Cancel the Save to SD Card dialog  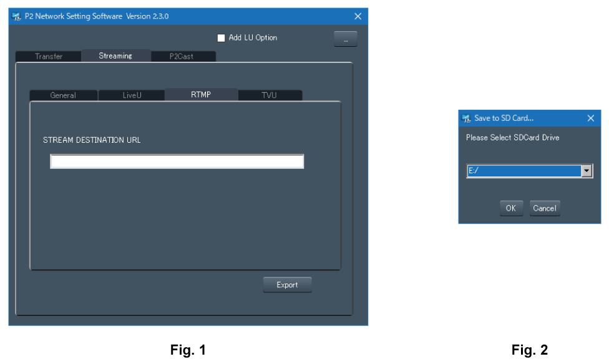(545, 208)
